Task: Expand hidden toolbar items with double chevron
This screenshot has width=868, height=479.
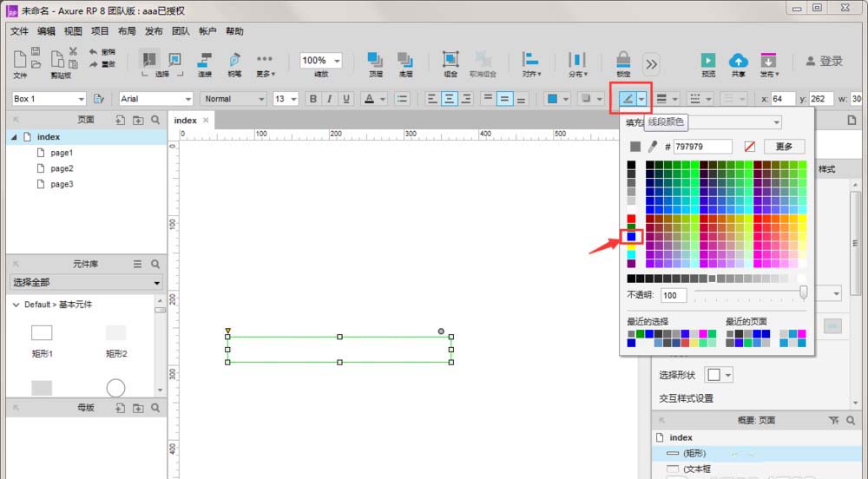Action: [x=652, y=64]
